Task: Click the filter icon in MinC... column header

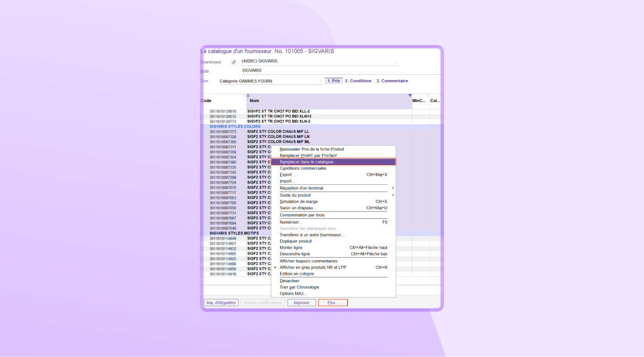Action: [428, 96]
